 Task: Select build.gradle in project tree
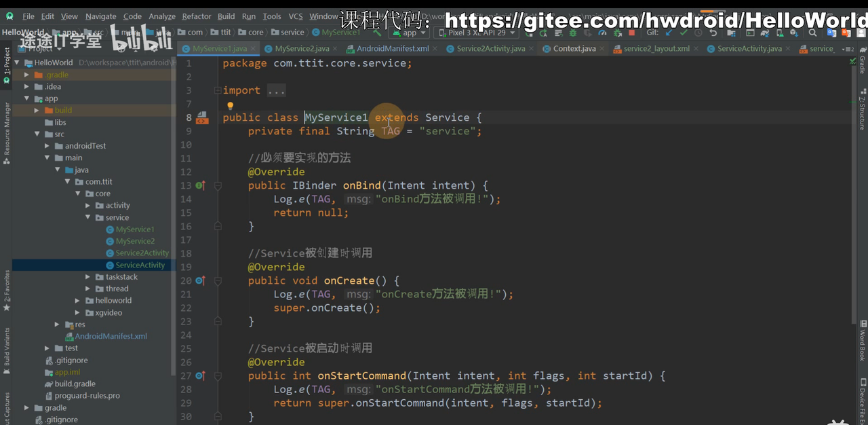(75, 384)
